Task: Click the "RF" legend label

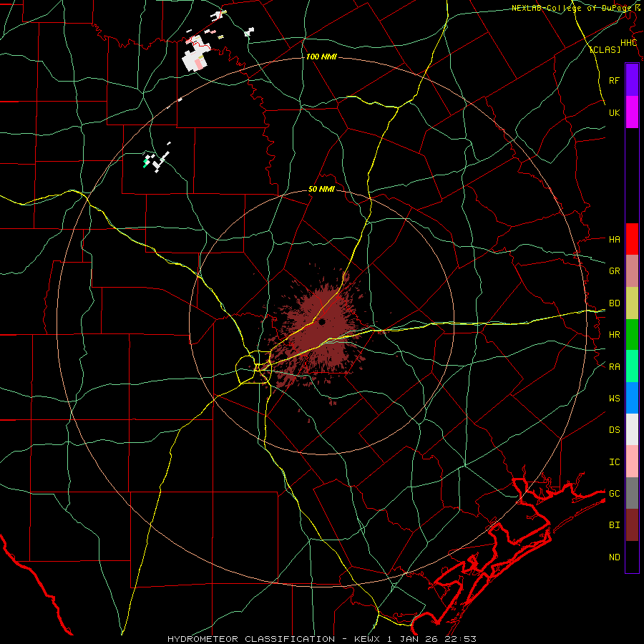Action: click(614, 80)
